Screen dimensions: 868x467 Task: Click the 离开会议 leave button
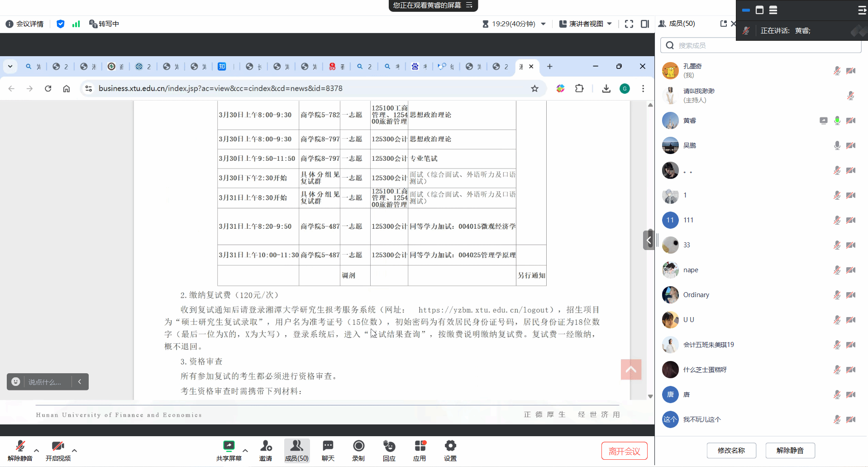[624, 451]
